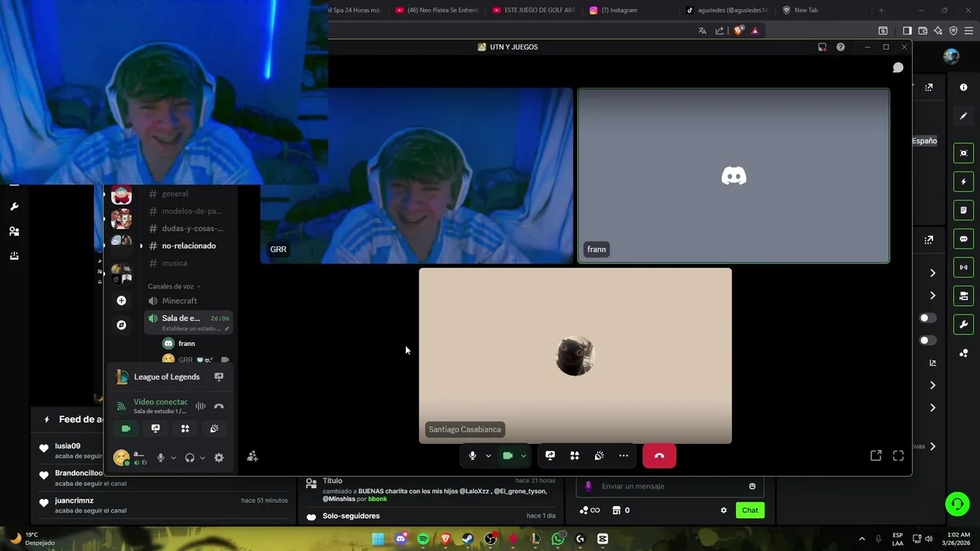The image size is (980, 551).
Task: Stream League of Legends screen-share icon
Action: 219,377
